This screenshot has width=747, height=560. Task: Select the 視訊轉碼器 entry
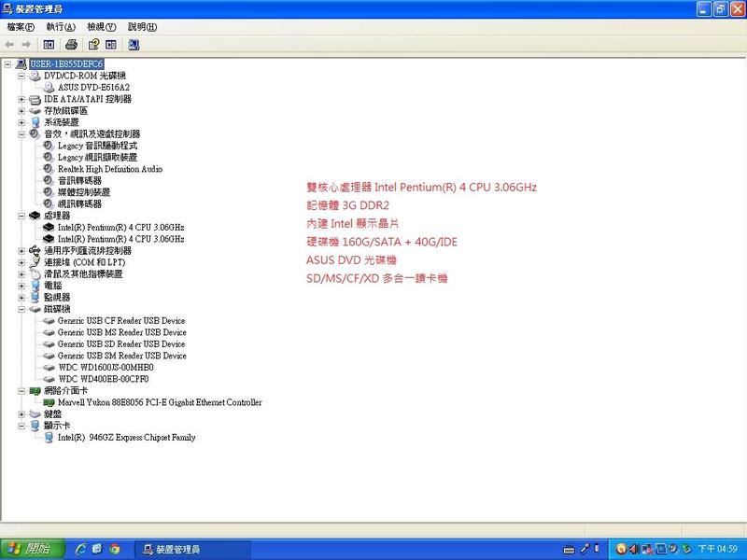(x=79, y=203)
